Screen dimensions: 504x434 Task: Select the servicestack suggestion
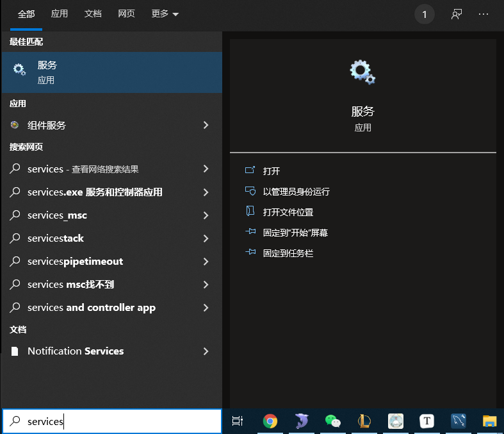tap(112, 238)
